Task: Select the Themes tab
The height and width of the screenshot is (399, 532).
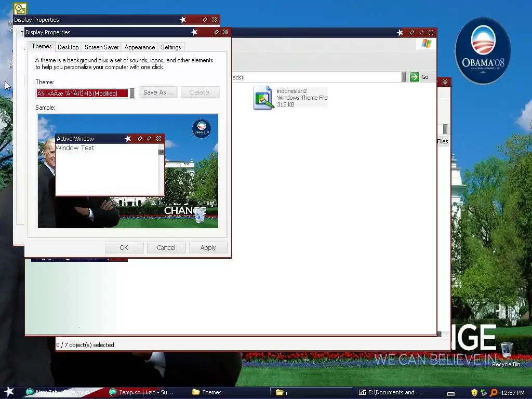Action: pyautogui.click(x=42, y=46)
